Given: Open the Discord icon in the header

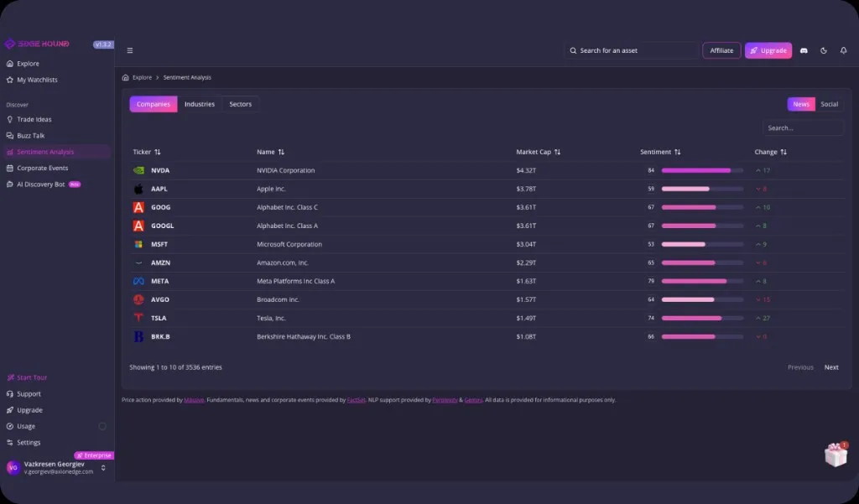Looking at the screenshot, I should pos(803,50).
